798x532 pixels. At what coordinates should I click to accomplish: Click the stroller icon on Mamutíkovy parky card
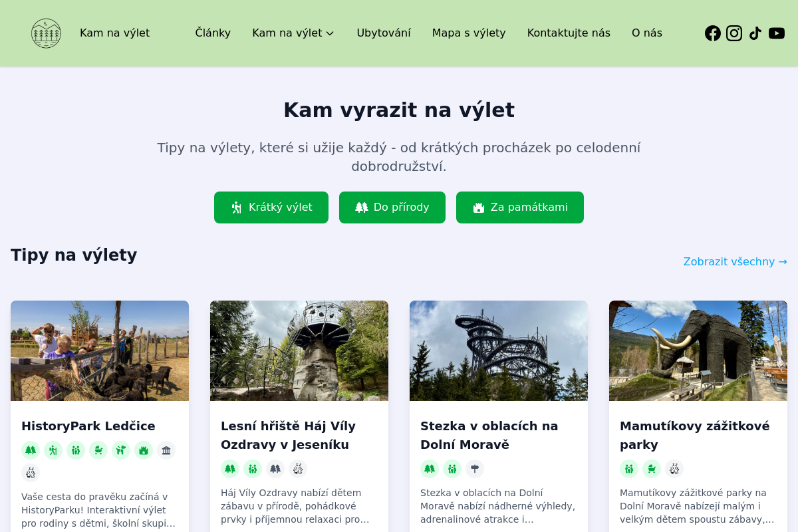(x=652, y=469)
